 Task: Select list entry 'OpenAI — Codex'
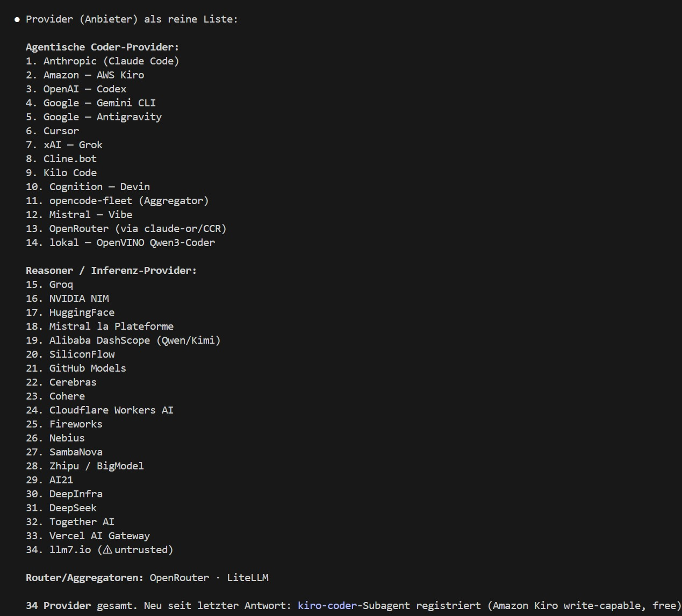(85, 89)
